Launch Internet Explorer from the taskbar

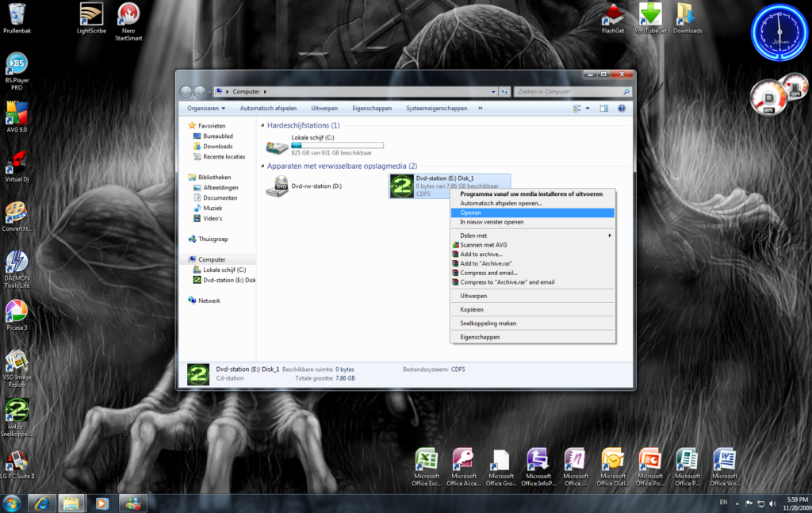click(41, 503)
